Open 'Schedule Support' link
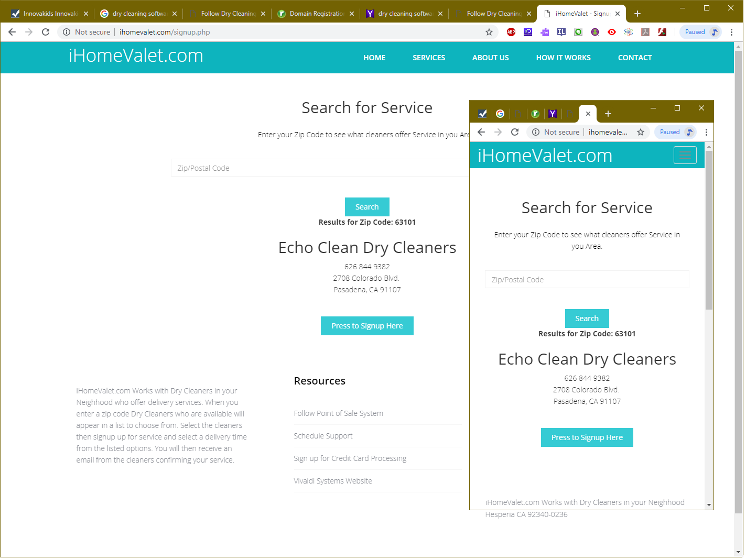Viewport: 746px width, 560px height. [323, 436]
